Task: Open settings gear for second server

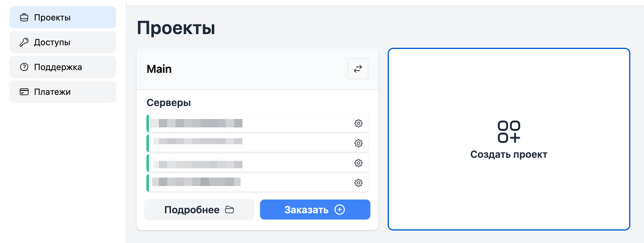Action: [358, 143]
